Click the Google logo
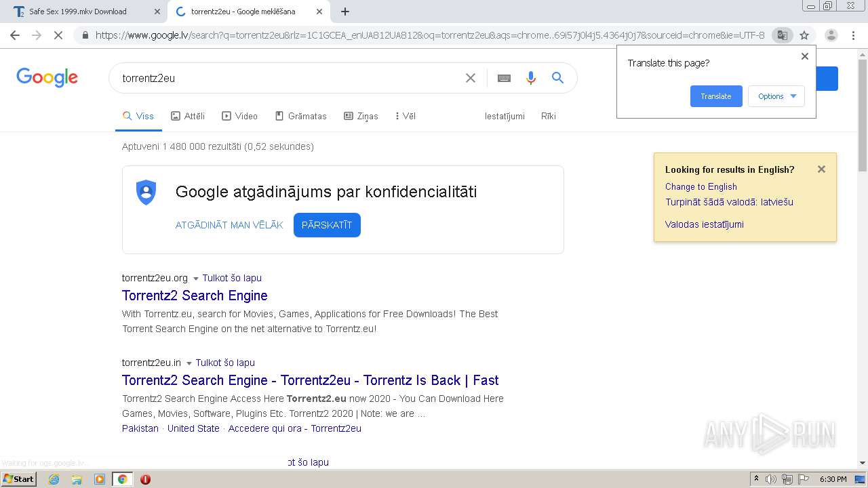The image size is (868, 488). [x=47, y=77]
